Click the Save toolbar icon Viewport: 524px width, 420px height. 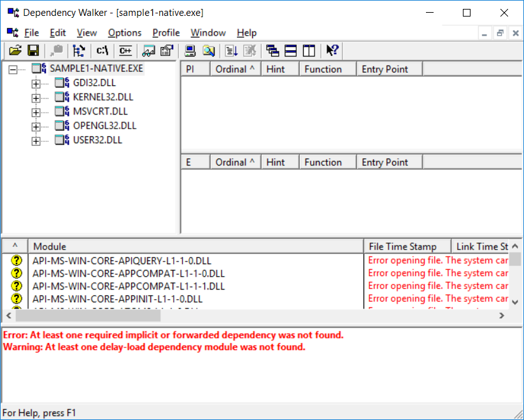pos(32,51)
